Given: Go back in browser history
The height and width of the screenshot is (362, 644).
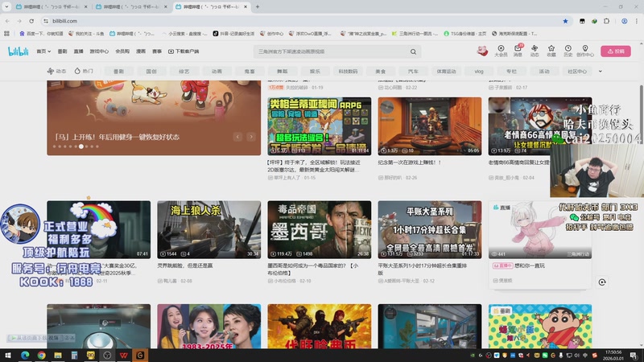Looking at the screenshot, I should coord(7,21).
